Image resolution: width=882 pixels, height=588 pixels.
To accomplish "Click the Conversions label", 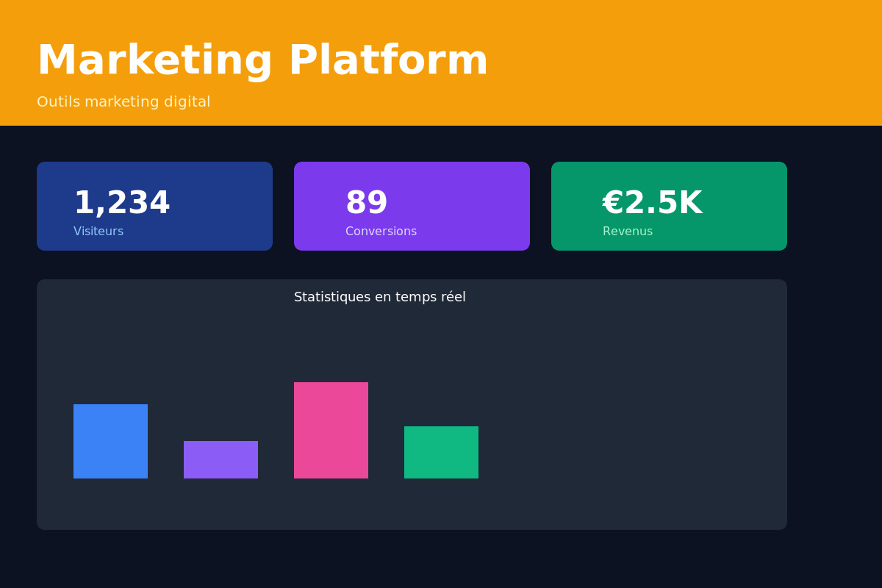I will click(381, 231).
